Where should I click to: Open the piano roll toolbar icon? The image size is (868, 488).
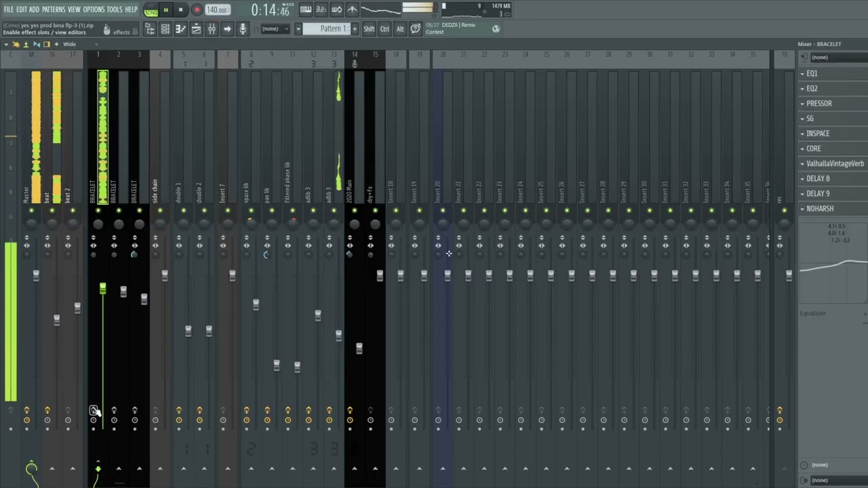180,29
